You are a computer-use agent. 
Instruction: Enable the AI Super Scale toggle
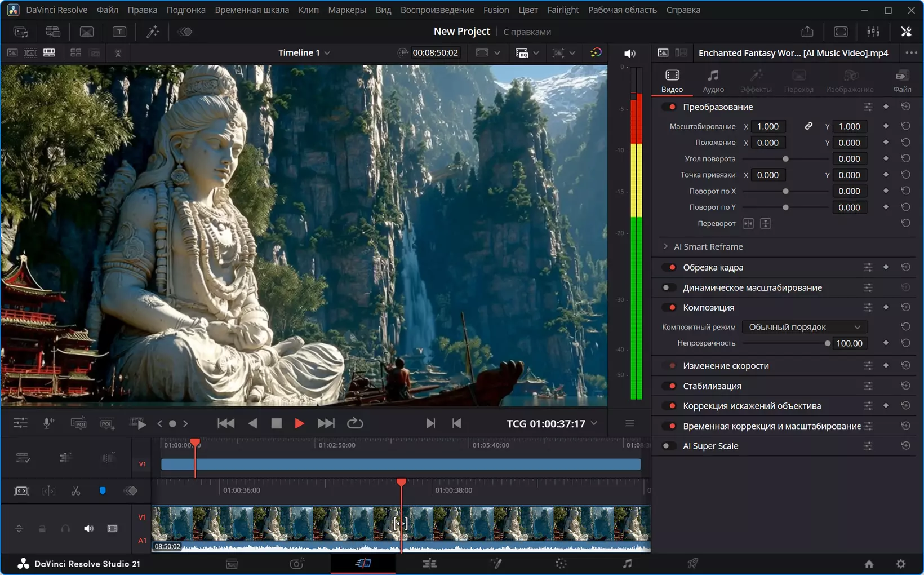(669, 446)
